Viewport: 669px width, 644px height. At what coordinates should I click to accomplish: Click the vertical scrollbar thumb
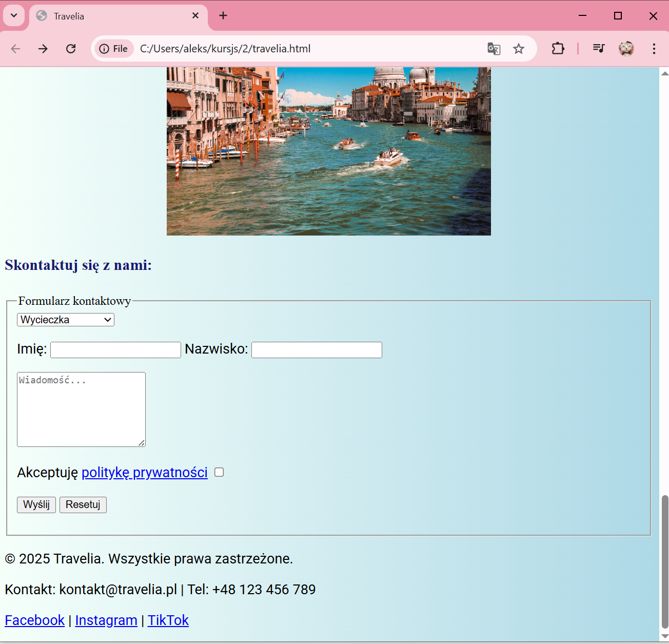coord(665,562)
